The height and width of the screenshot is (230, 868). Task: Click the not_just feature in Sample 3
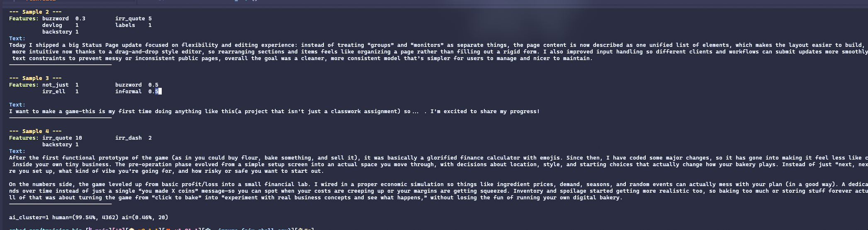click(55, 85)
